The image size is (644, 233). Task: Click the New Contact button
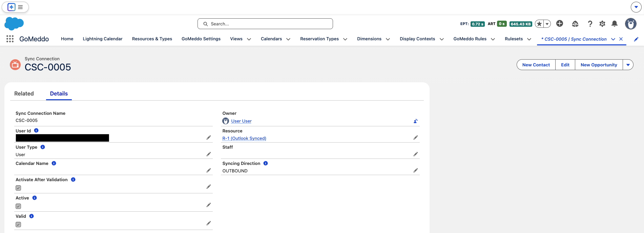[x=536, y=65]
